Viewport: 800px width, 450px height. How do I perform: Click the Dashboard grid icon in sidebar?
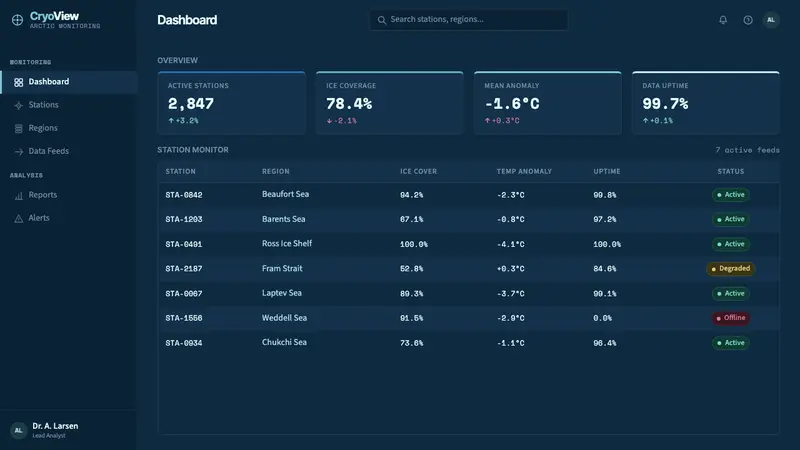pos(19,82)
